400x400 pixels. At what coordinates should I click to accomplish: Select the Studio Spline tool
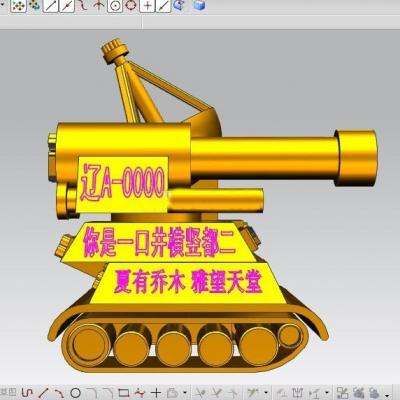(x=140, y=393)
